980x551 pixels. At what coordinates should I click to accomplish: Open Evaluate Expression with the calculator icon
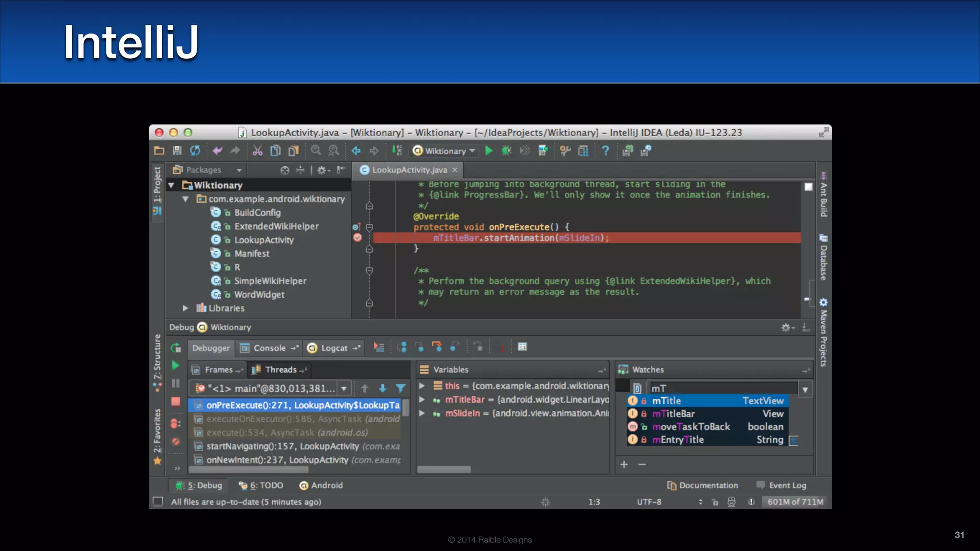[522, 347]
